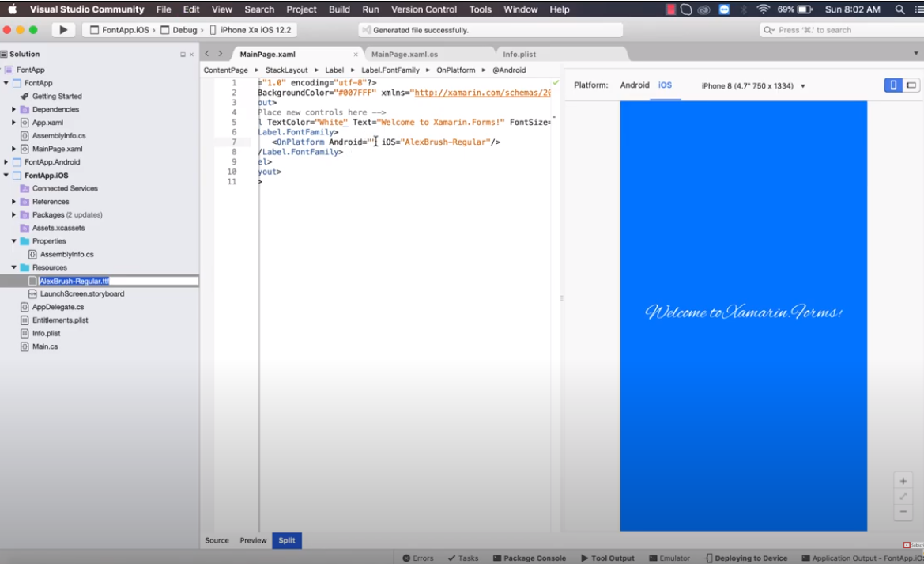The width and height of the screenshot is (924, 564).
Task: Open the Application Output pad
Action: tap(862, 558)
